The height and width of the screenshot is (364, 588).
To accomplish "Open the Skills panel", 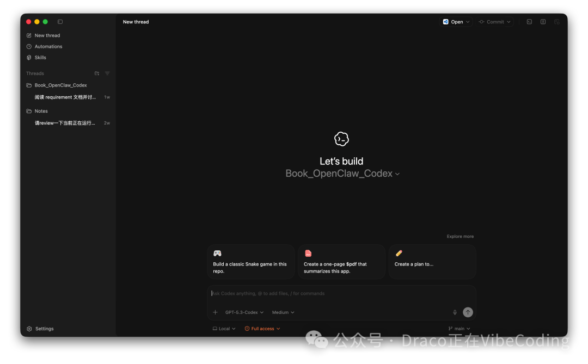I will tap(39, 57).
